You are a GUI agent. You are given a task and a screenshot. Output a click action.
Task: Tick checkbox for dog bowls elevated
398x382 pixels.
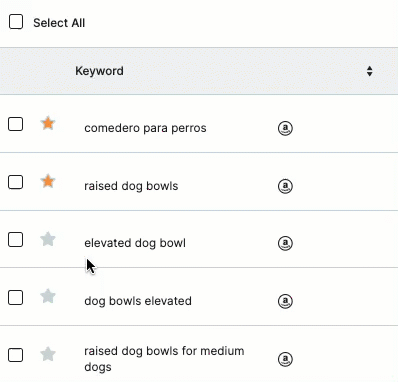point(15,297)
